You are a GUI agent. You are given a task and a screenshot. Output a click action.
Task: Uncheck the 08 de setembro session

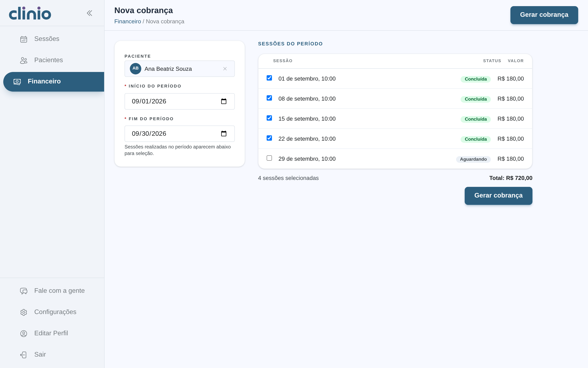(269, 98)
